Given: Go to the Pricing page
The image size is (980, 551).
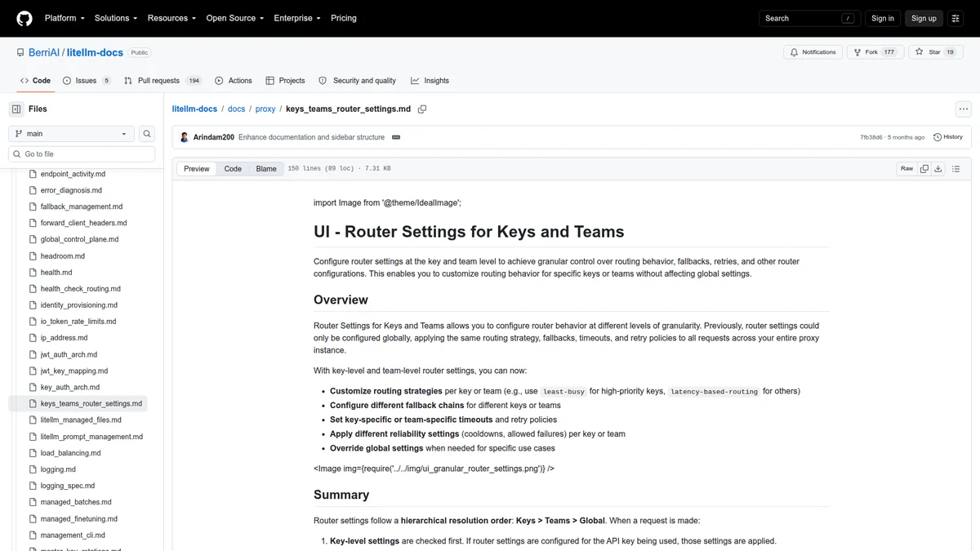Looking at the screenshot, I should tap(344, 18).
